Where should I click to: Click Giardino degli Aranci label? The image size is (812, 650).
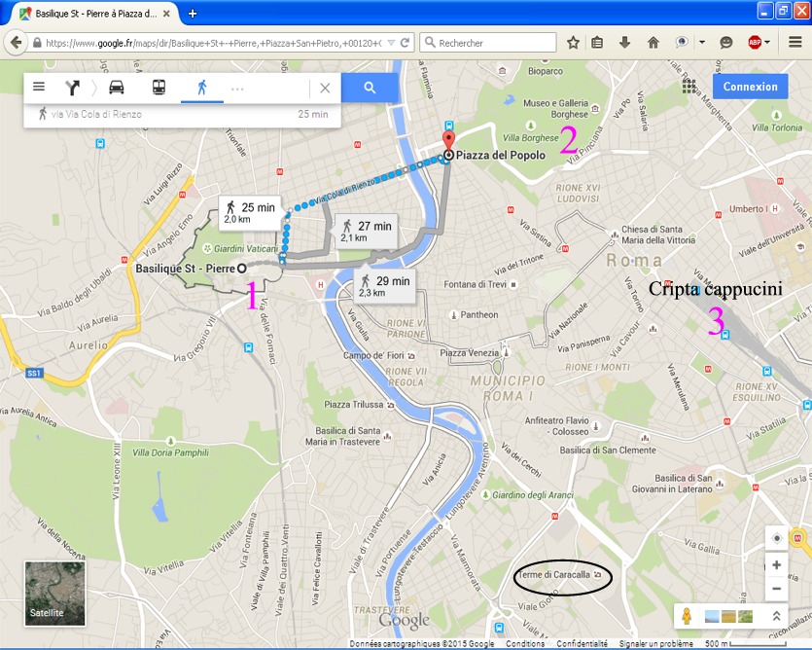pyautogui.click(x=533, y=495)
